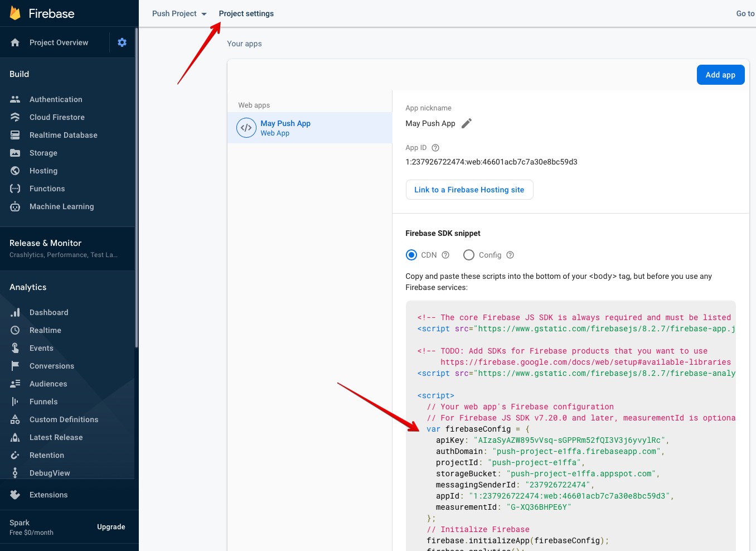The height and width of the screenshot is (551, 756).
Task: Click the Functions brackets icon
Action: 15,188
